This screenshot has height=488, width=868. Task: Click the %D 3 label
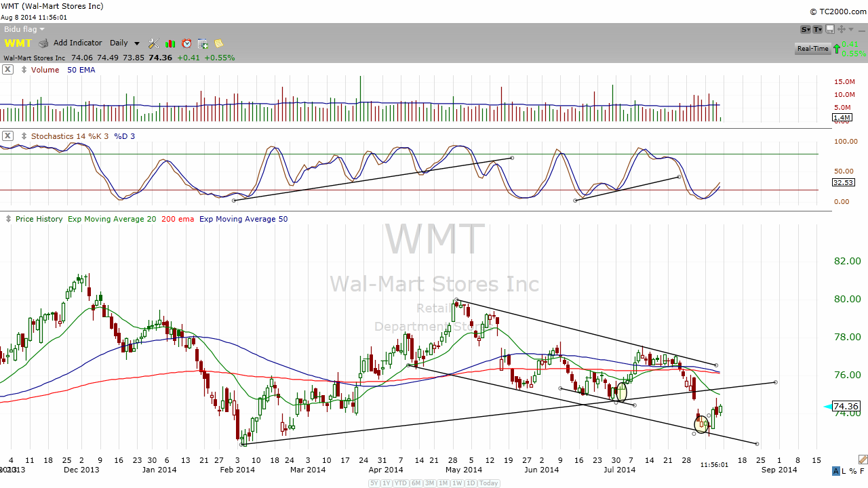click(124, 136)
